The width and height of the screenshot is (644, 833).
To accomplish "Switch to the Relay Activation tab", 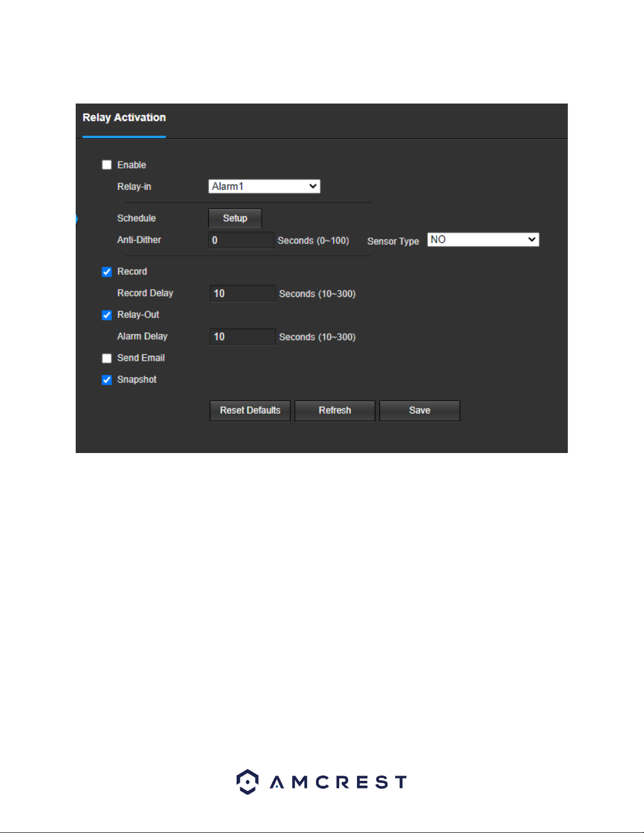I will click(x=124, y=118).
